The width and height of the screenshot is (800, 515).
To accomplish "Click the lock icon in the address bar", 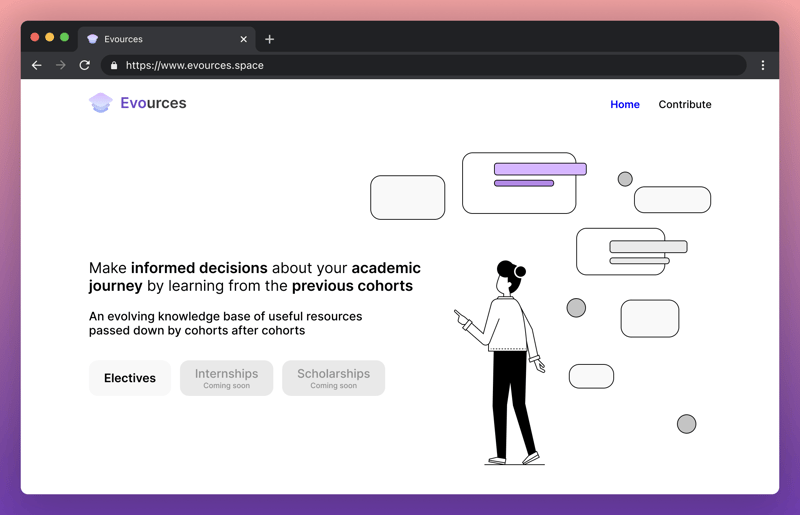I will click(x=114, y=66).
